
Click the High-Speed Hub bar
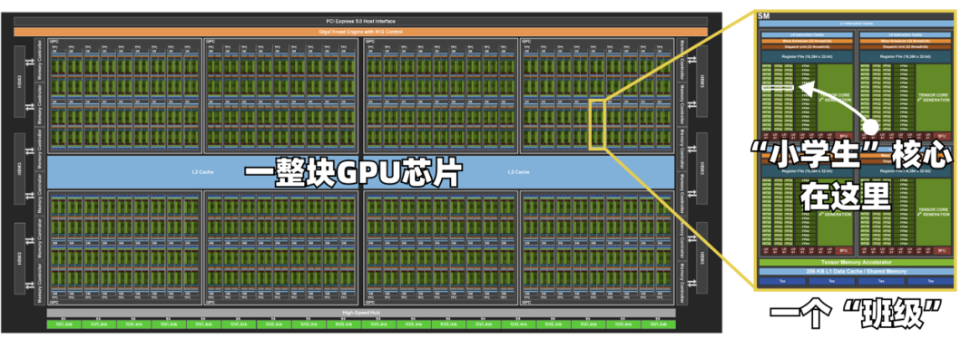pyautogui.click(x=360, y=313)
